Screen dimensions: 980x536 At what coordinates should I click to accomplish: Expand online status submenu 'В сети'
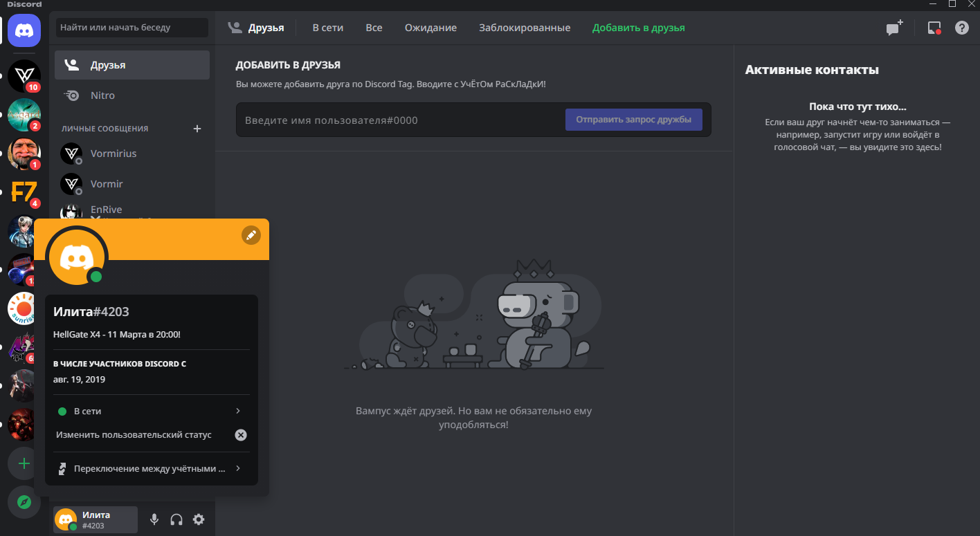point(152,411)
